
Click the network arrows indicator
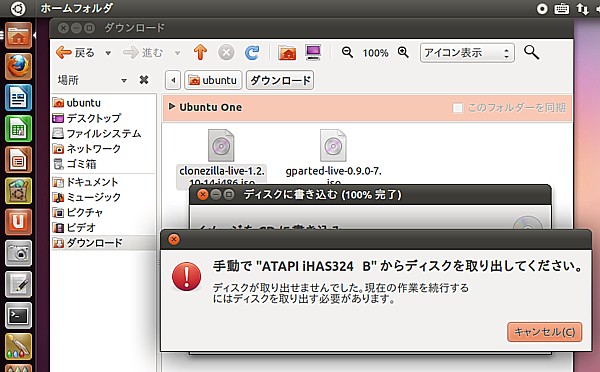tap(582, 8)
